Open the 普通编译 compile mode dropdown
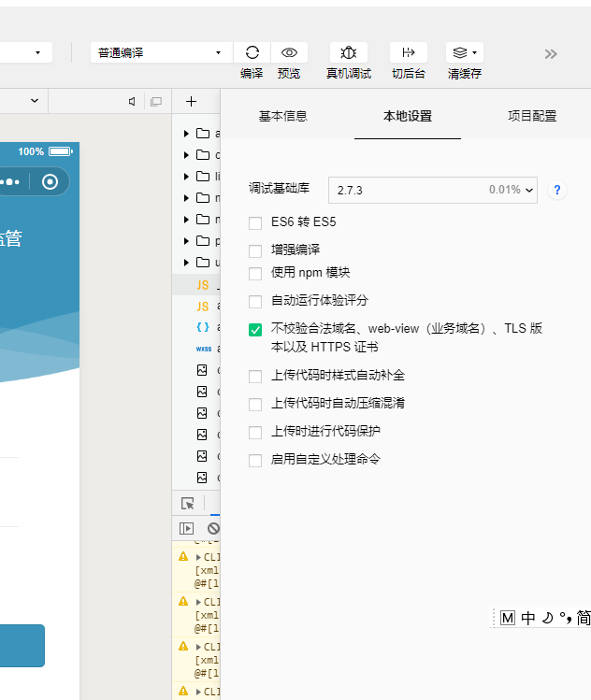Image resolution: width=591 pixels, height=700 pixels. 162,52
